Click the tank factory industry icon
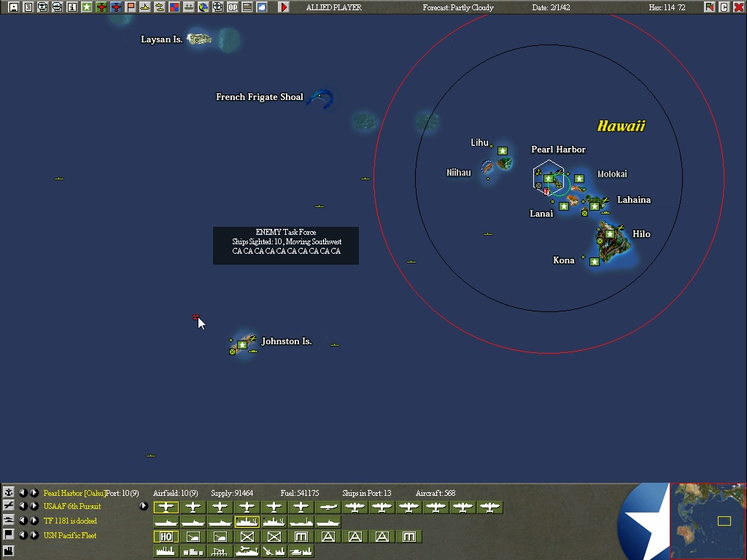The width and height of the screenshot is (747, 560). point(301,551)
